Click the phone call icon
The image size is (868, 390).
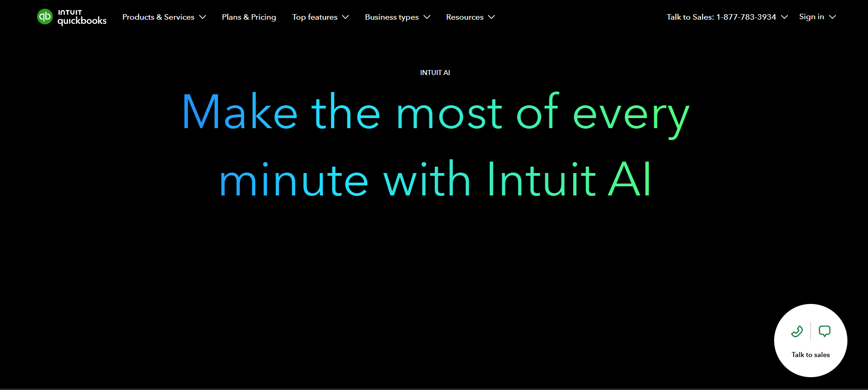[797, 331]
